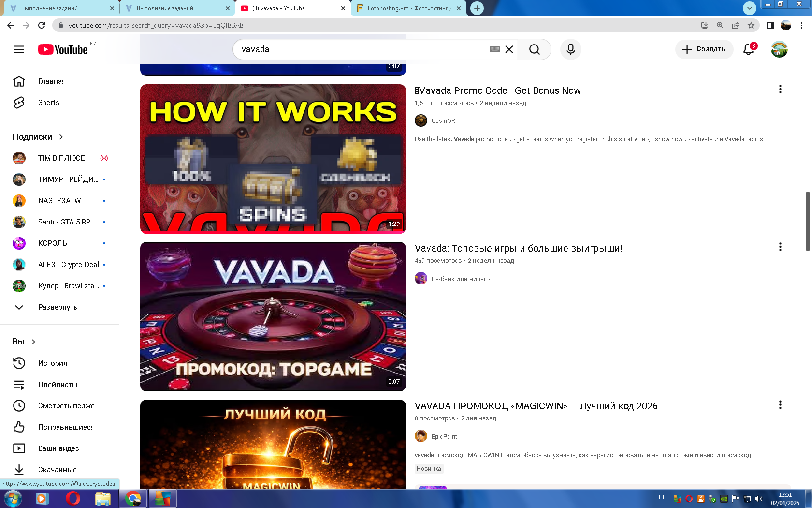Screen dimensions: 812x508
Task: Open the Ва-банк или ничего channel
Action: 461,279
